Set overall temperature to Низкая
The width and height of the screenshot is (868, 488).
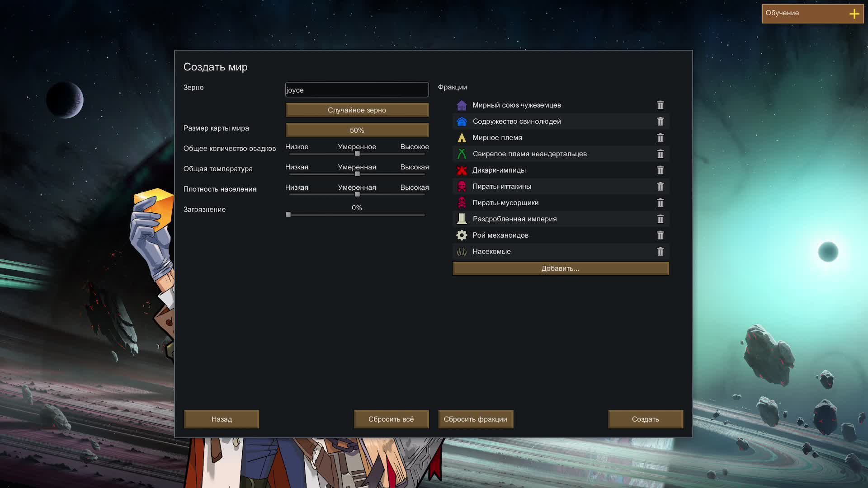point(290,174)
